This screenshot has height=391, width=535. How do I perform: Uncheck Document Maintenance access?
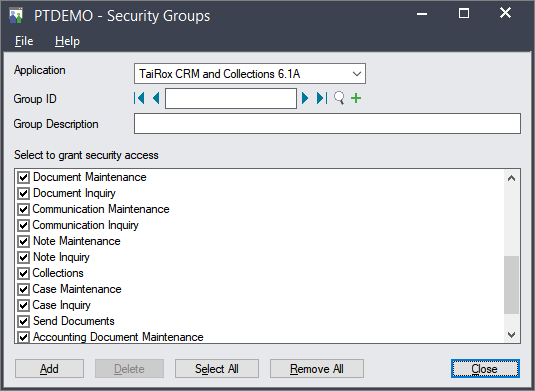coord(24,177)
